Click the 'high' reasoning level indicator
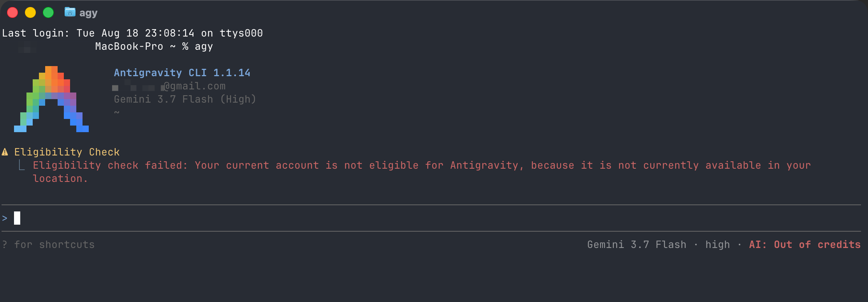868x302 pixels. [718, 244]
